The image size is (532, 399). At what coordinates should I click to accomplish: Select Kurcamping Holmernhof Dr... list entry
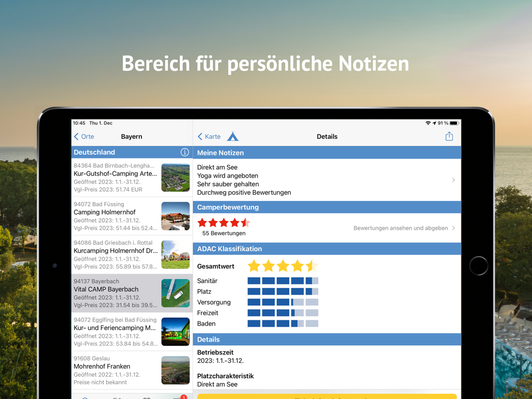click(131, 255)
